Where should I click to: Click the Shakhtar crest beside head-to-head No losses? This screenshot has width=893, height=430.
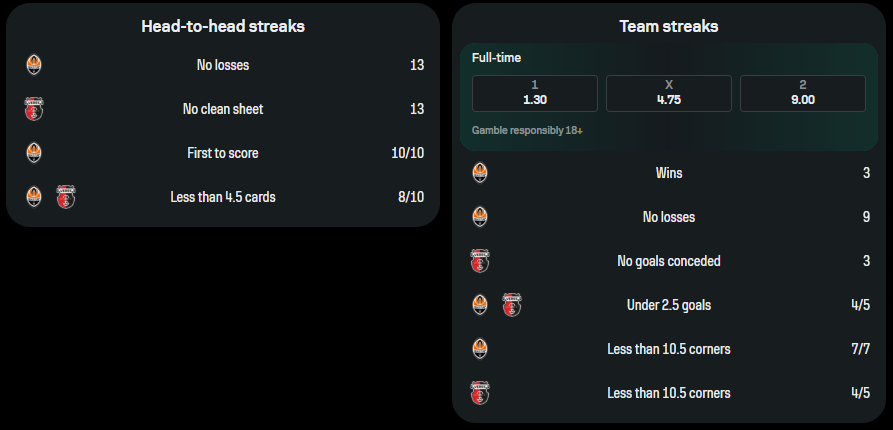pyautogui.click(x=34, y=65)
